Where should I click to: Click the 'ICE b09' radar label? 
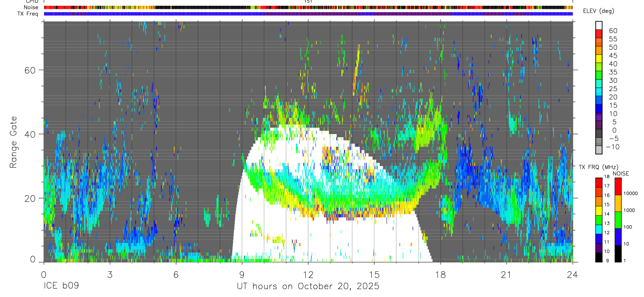pyautogui.click(x=61, y=287)
